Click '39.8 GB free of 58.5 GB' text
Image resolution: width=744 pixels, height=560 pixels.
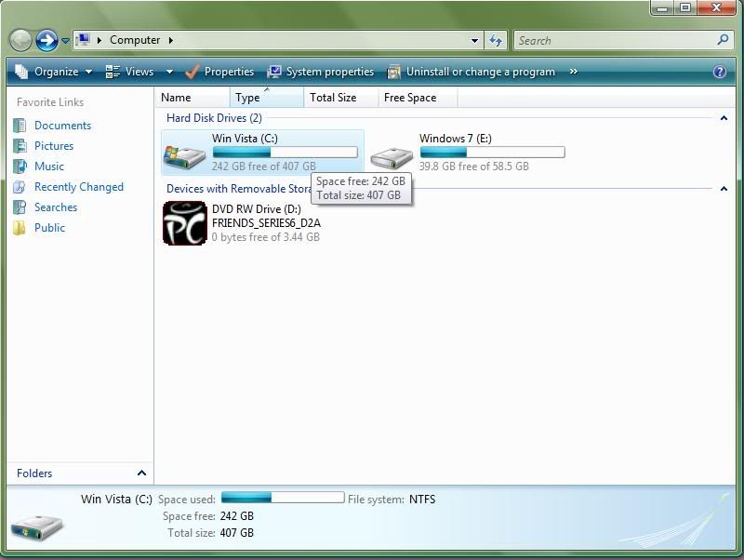pyautogui.click(x=474, y=167)
